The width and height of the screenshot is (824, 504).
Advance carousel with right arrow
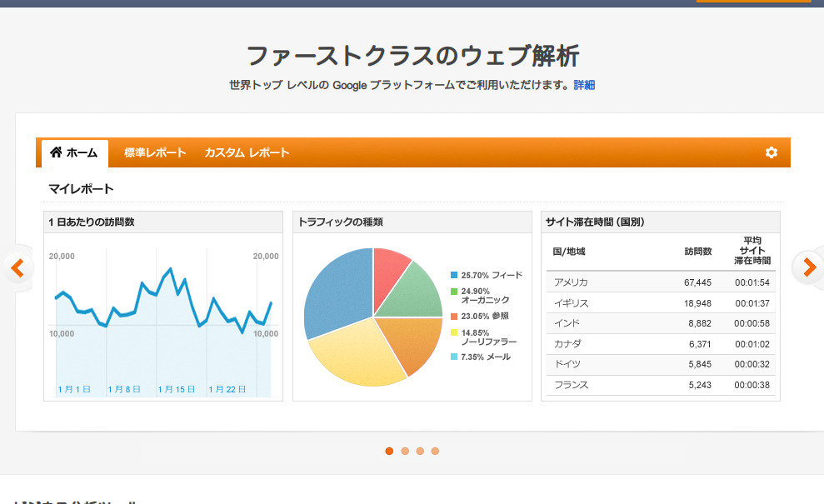(x=807, y=267)
